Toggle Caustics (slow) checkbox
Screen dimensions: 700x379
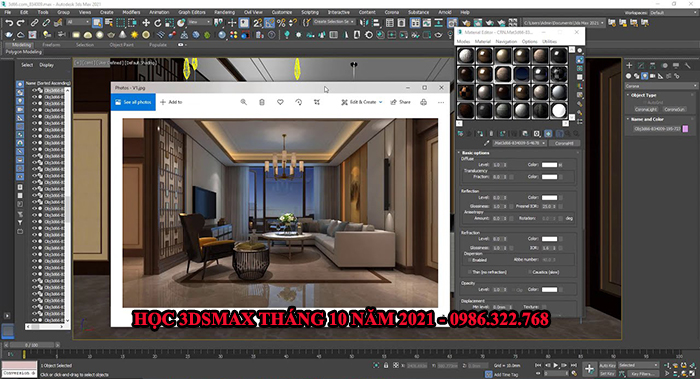click(x=530, y=272)
